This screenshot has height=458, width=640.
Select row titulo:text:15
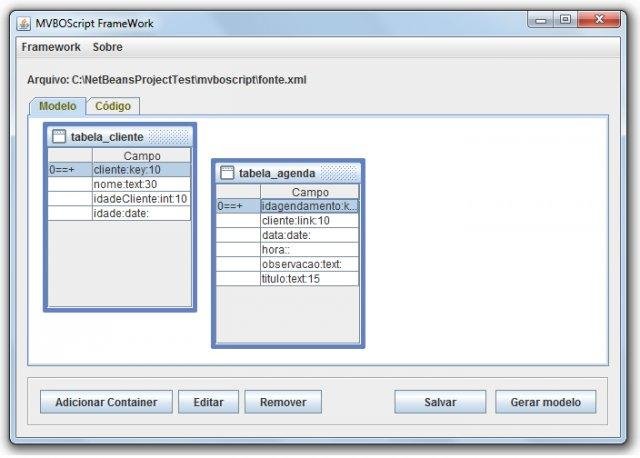[287, 279]
